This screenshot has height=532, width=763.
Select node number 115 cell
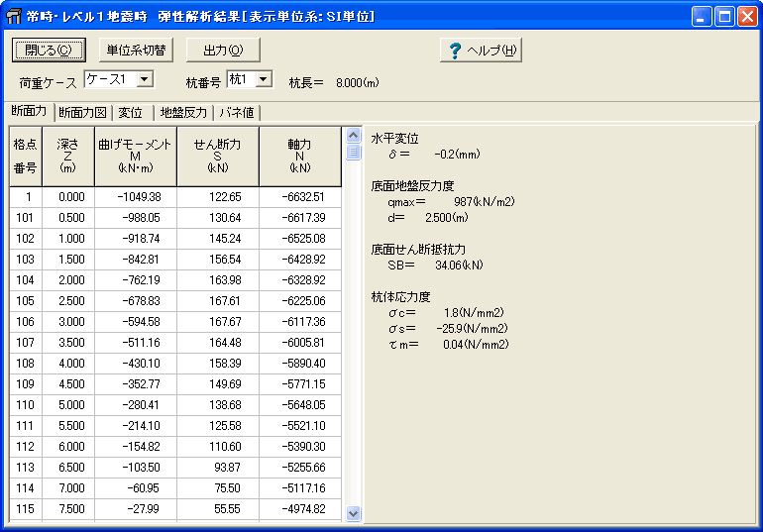click(x=26, y=509)
